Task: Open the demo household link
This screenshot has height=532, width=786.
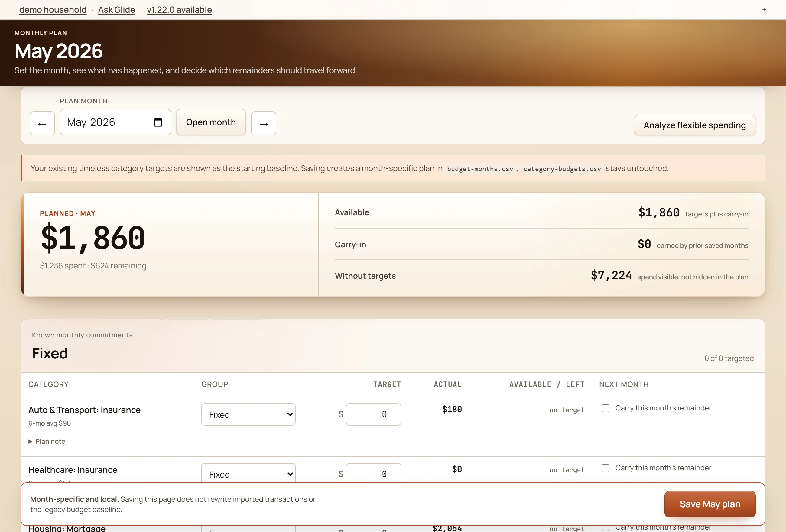Action: [x=53, y=10]
